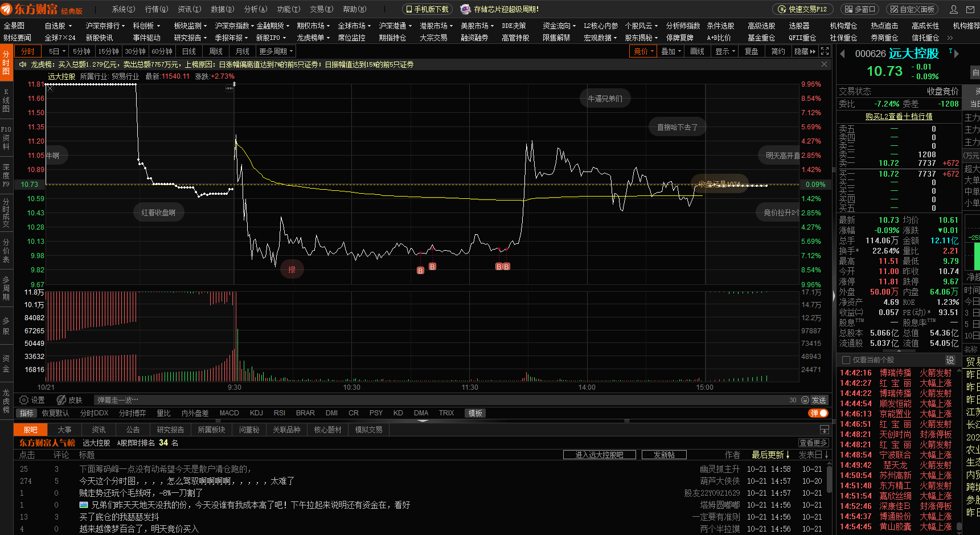Open 深度F9 in left sidebar

[6, 175]
